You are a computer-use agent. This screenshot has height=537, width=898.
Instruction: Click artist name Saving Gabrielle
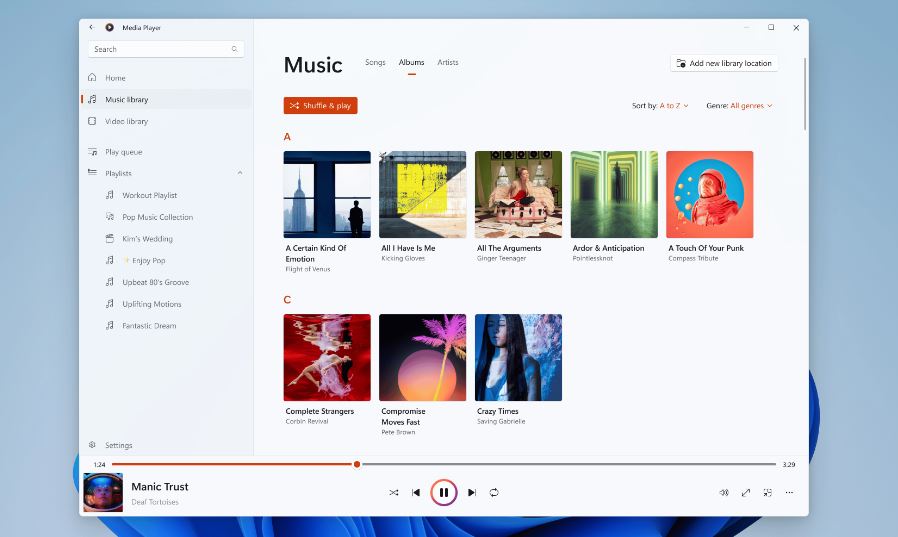point(501,421)
